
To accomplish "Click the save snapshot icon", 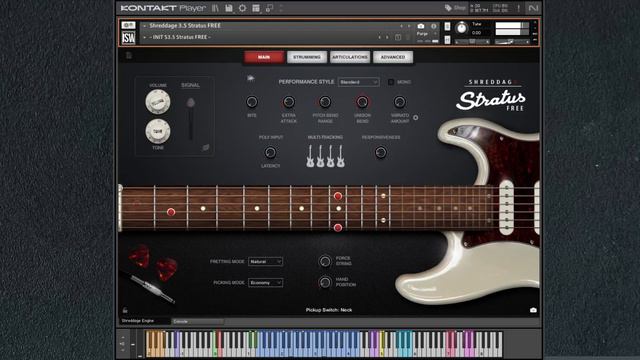I will tap(398, 37).
